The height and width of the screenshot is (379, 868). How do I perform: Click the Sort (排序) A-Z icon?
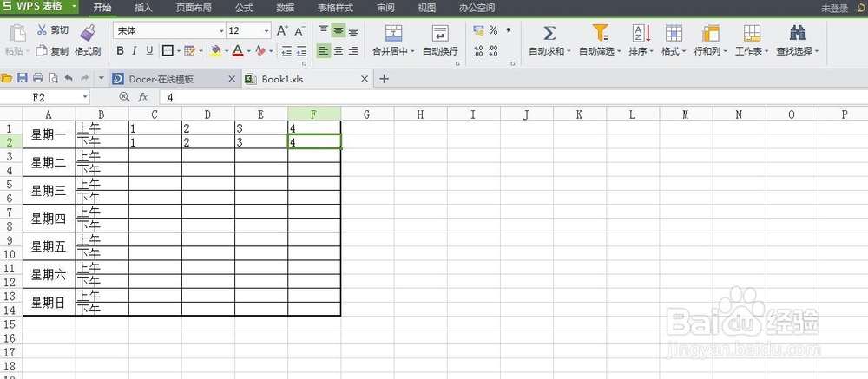[641, 33]
